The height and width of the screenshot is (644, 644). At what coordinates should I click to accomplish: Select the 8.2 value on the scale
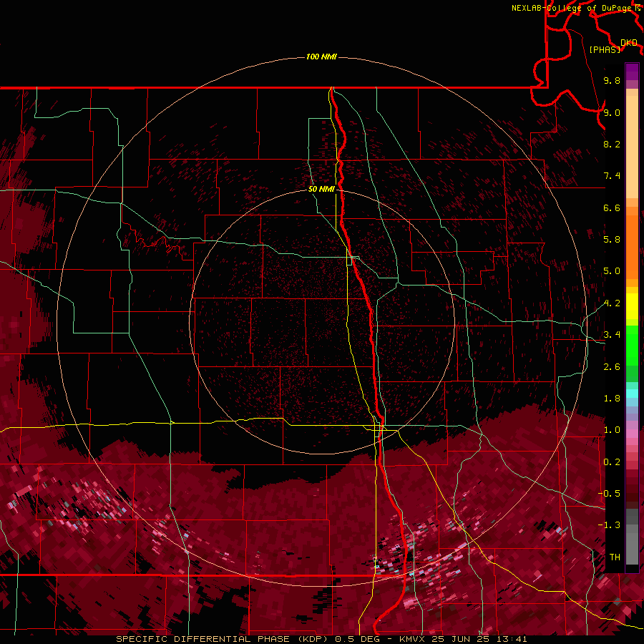[x=612, y=144]
